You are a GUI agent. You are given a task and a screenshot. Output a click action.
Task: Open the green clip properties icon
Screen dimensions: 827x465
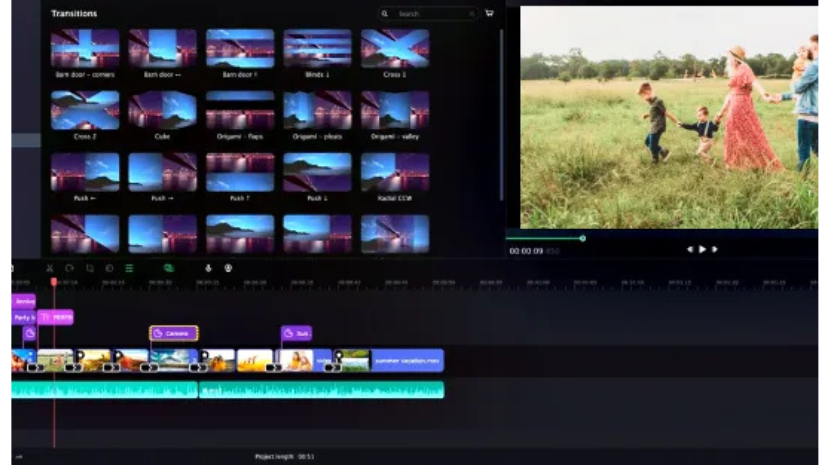click(x=129, y=268)
